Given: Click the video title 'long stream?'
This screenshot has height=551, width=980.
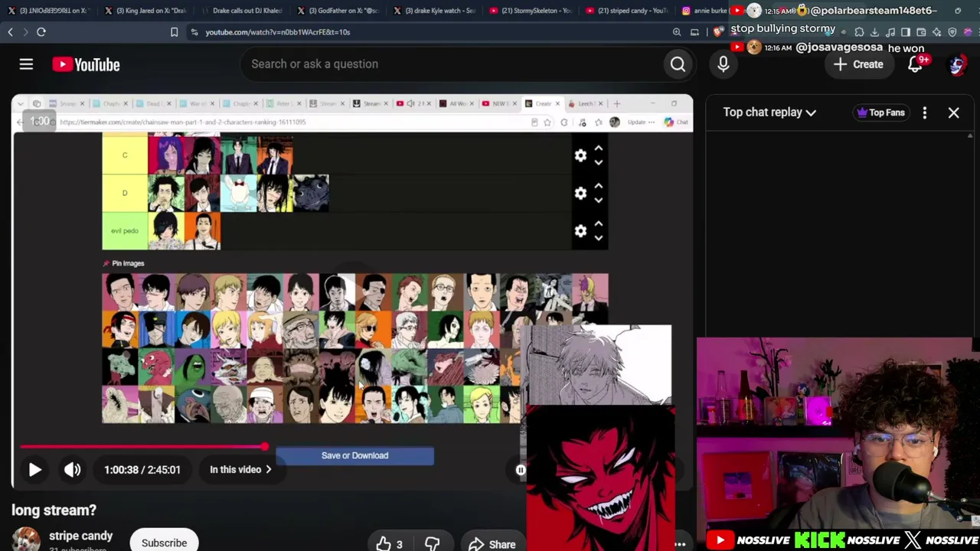Looking at the screenshot, I should pyautogui.click(x=54, y=510).
